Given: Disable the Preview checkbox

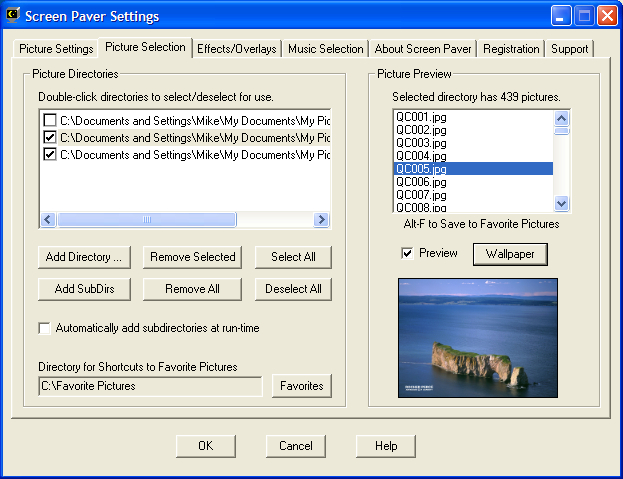Looking at the screenshot, I should [x=407, y=254].
